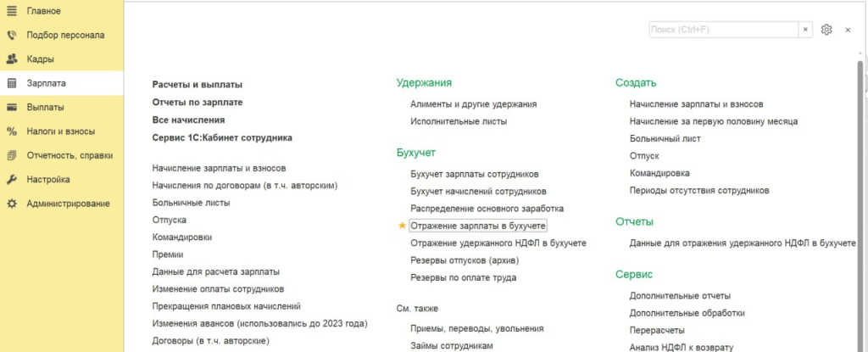This screenshot has width=868, height=352.
Task: Create a new Больничный лист
Action: pyautogui.click(x=665, y=138)
